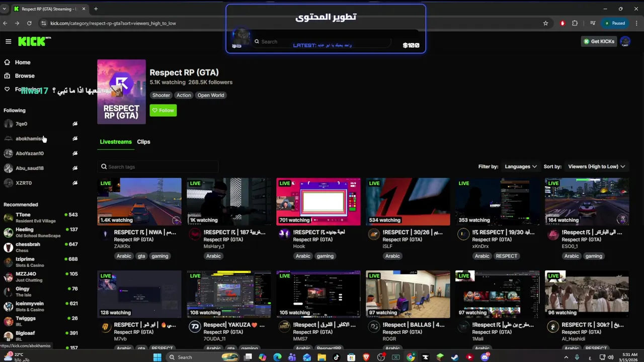This screenshot has height=362, width=644.
Task: Open Discord from the taskbar
Action: pyautogui.click(x=485, y=357)
